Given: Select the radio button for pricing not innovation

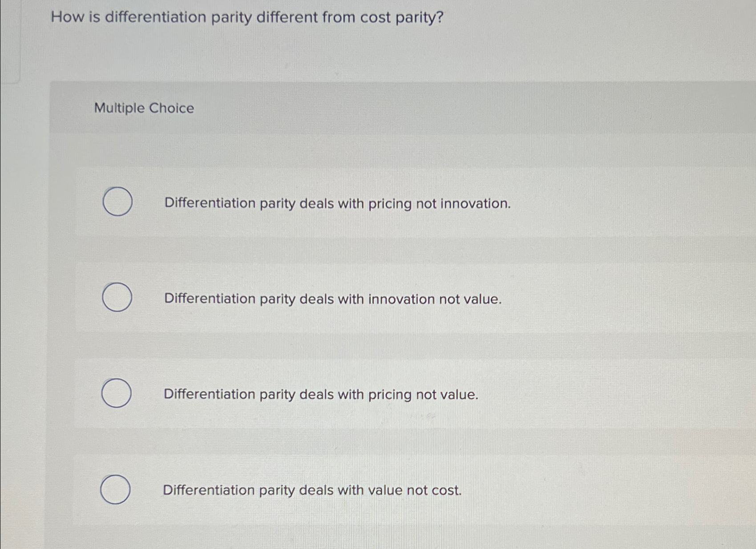Looking at the screenshot, I should [x=117, y=202].
